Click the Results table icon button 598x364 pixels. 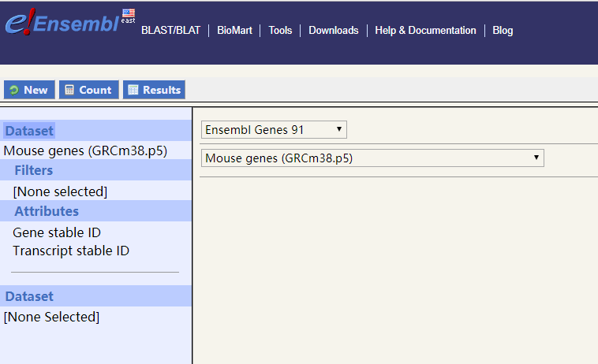point(153,90)
